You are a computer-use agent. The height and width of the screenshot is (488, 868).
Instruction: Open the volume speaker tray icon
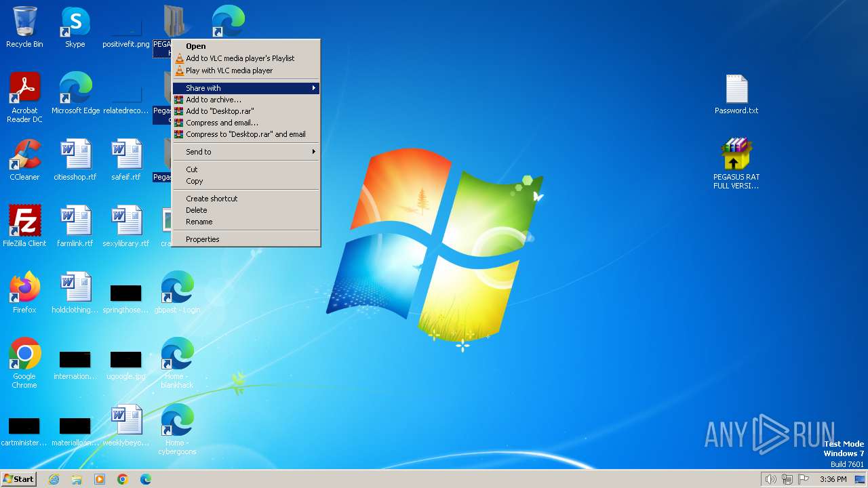tap(771, 479)
